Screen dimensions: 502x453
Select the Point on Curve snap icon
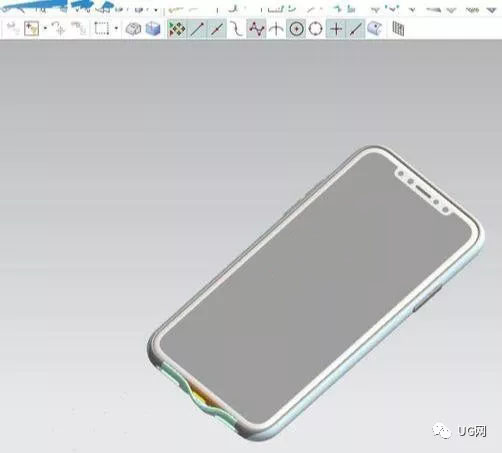click(x=355, y=29)
